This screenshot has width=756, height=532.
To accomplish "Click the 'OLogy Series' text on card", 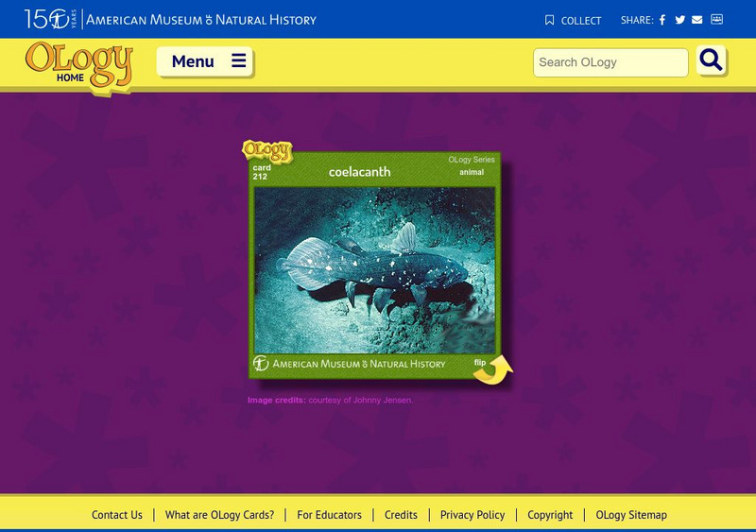I will point(472,160).
